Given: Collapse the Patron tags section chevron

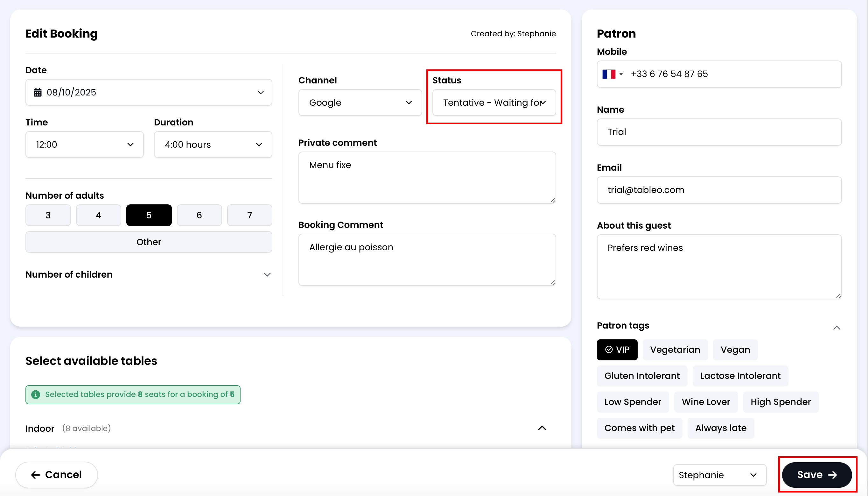Looking at the screenshot, I should tap(836, 328).
